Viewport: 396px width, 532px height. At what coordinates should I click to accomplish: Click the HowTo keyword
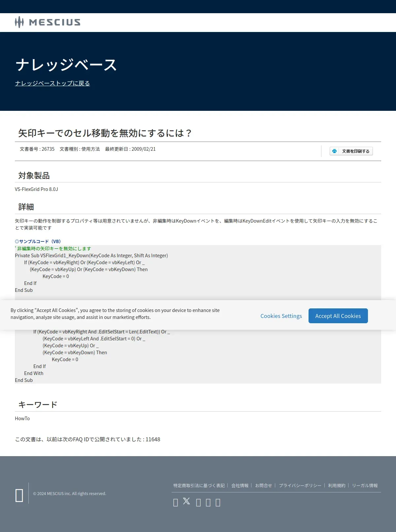pyautogui.click(x=22, y=419)
